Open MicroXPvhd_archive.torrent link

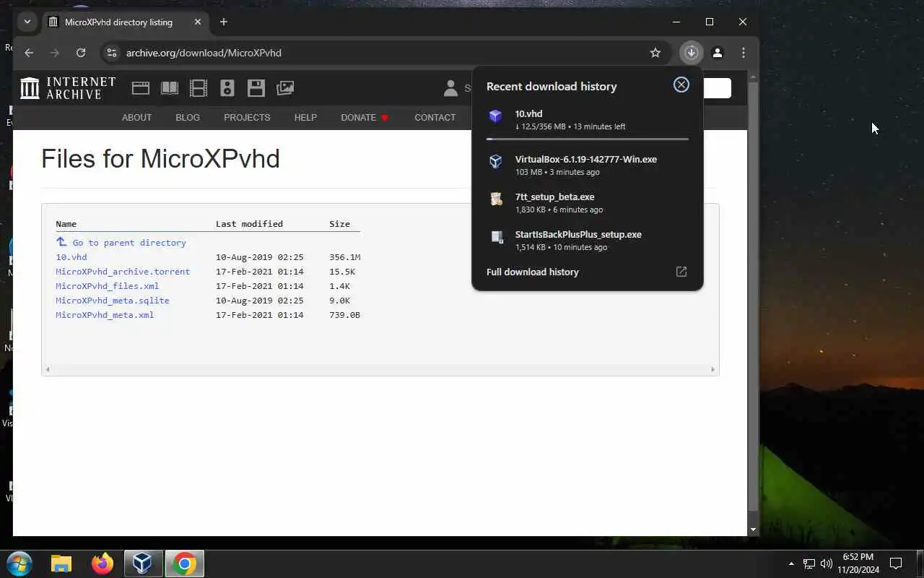(x=123, y=272)
